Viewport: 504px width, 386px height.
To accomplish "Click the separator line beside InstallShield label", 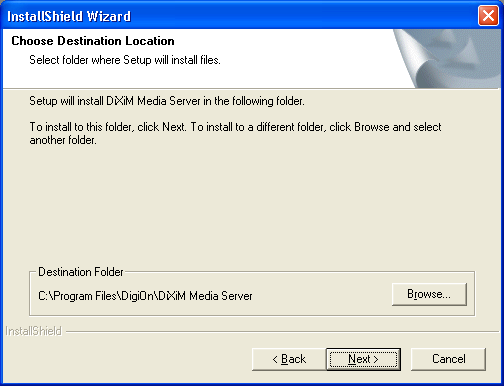I will (282, 332).
